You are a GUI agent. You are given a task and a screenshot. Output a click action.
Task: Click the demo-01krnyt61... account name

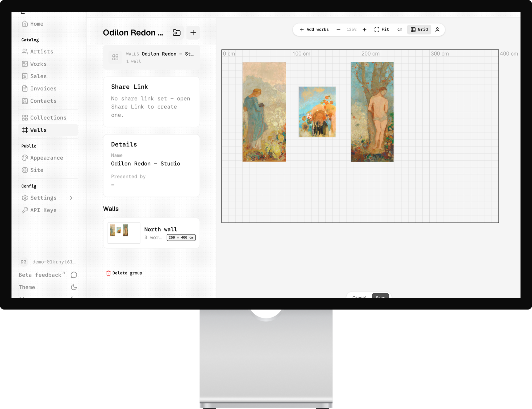pyautogui.click(x=54, y=262)
